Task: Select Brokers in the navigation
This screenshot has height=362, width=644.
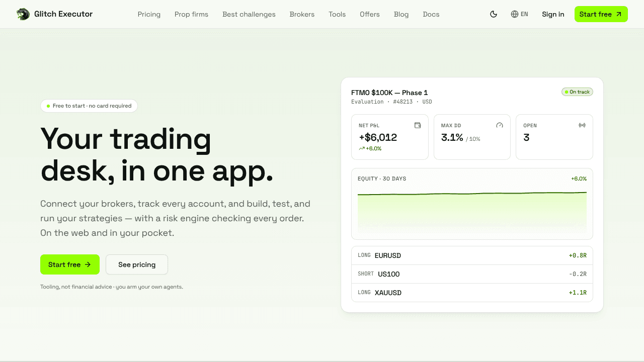Action: [x=302, y=14]
